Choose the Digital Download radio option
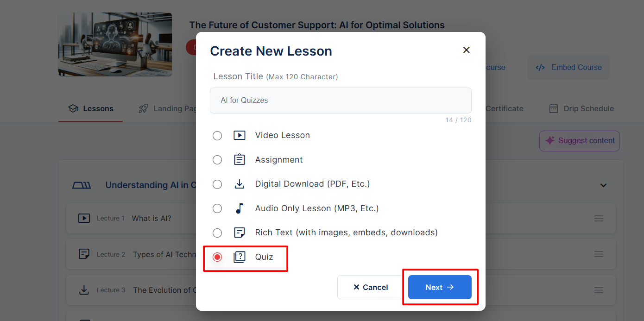This screenshot has height=321, width=644. point(217,184)
